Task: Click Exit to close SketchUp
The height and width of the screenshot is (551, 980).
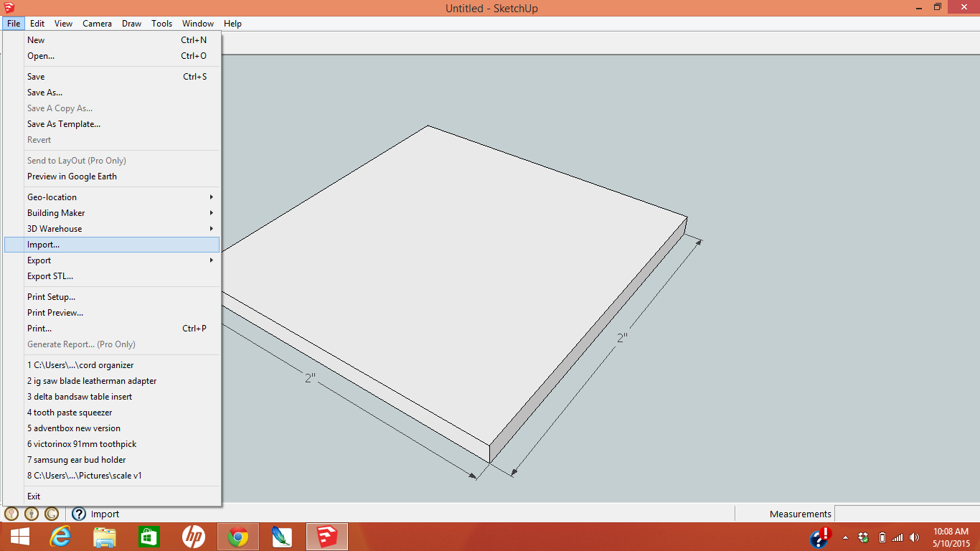Action: coord(34,496)
